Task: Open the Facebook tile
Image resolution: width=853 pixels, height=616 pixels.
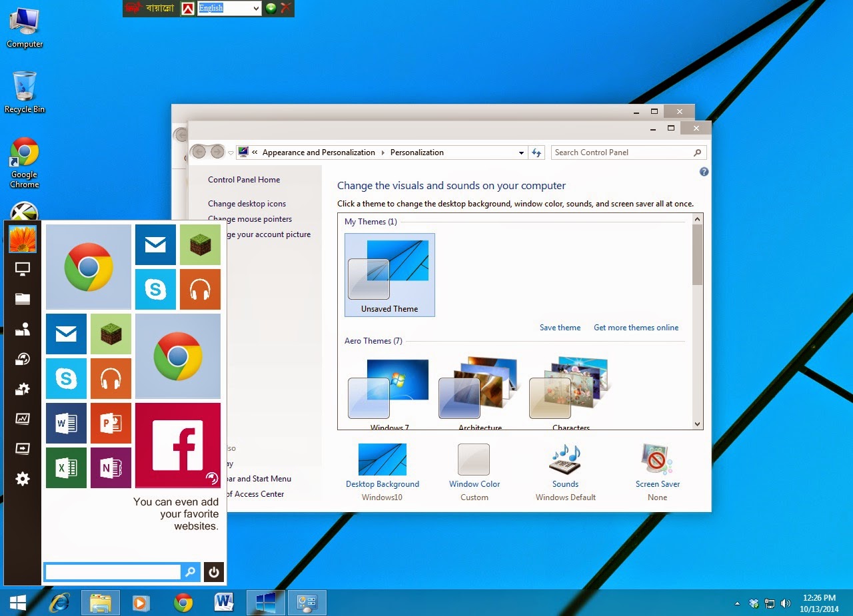Action: pyautogui.click(x=178, y=446)
